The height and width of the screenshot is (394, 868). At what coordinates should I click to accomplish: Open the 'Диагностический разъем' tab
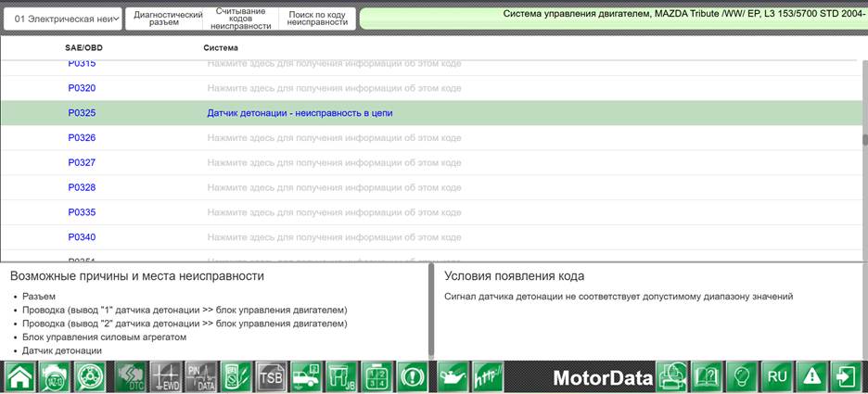tap(164, 19)
